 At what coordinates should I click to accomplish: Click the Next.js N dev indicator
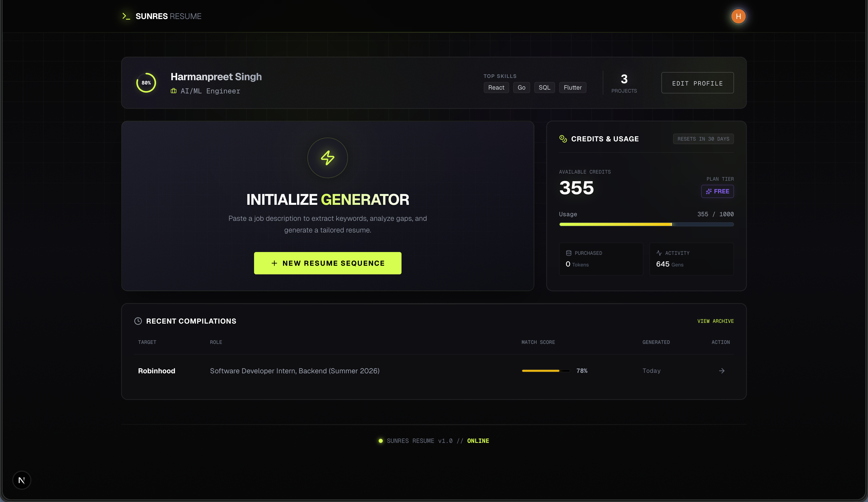pyautogui.click(x=21, y=480)
